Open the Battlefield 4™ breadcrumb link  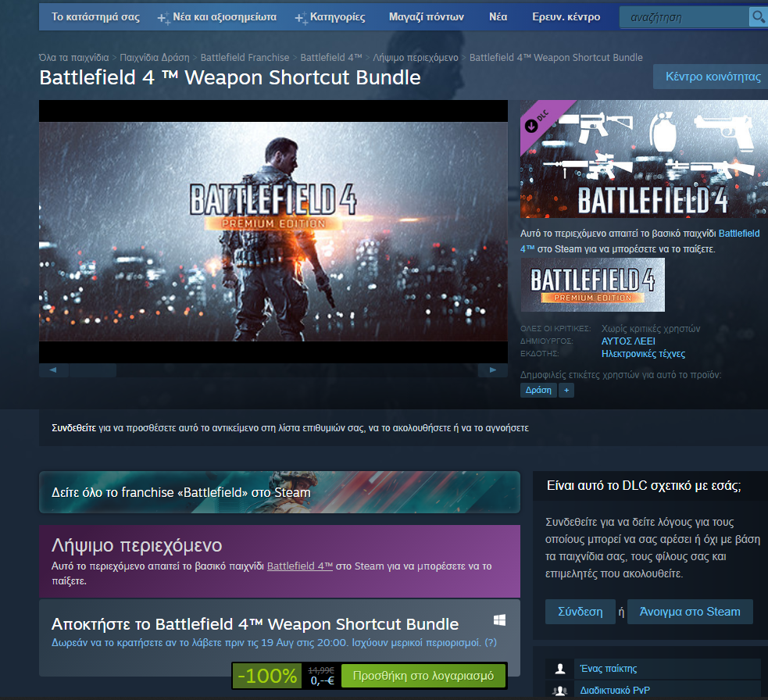pos(331,57)
